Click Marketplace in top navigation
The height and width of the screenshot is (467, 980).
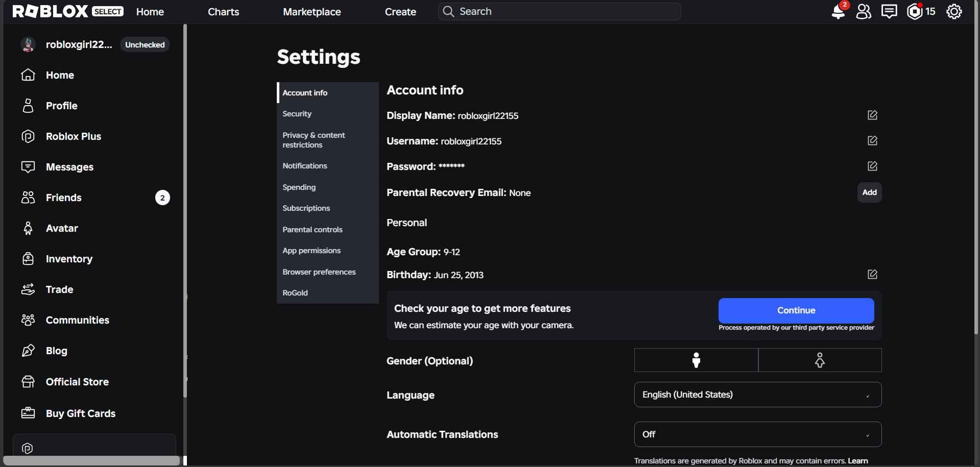(312, 12)
